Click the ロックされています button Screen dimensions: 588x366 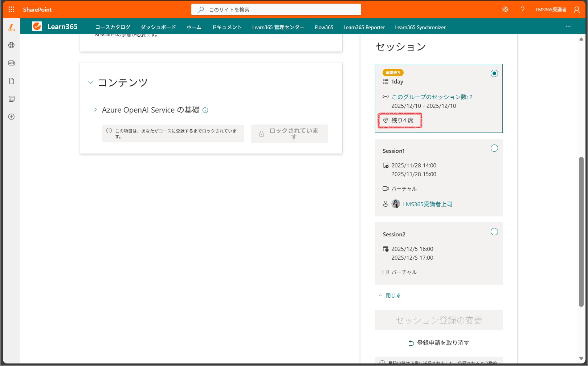click(289, 134)
